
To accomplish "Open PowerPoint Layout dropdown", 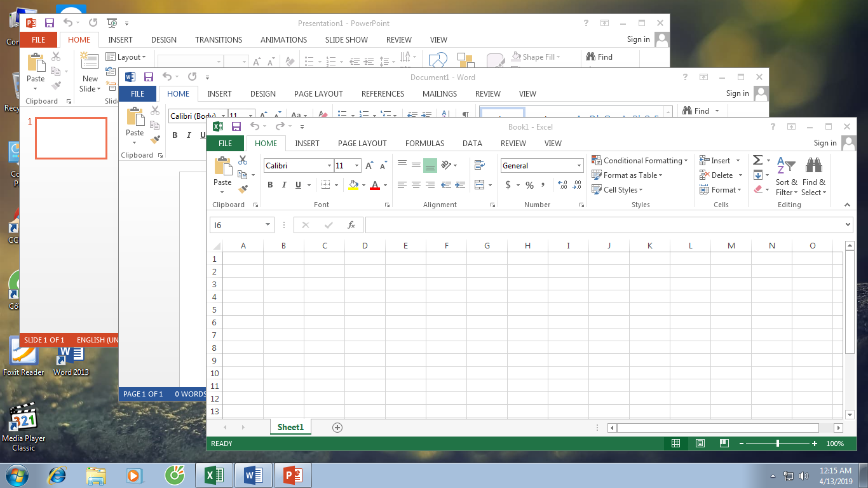I will tap(126, 57).
